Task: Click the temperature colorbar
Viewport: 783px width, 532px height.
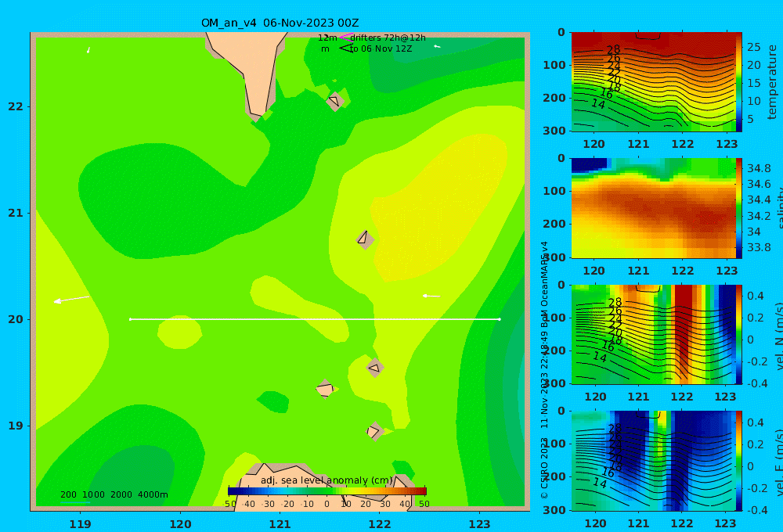Action: point(739,82)
